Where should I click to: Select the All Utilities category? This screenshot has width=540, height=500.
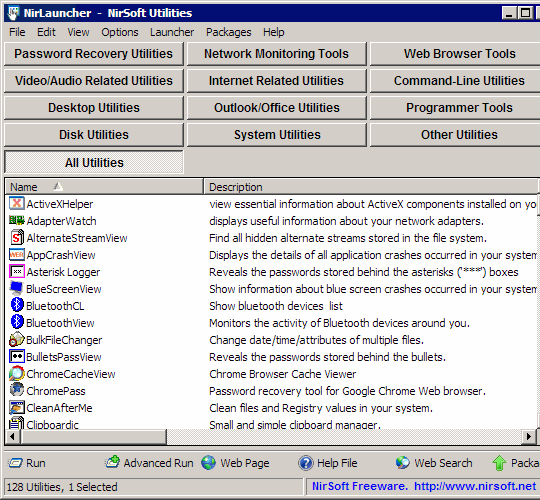click(x=94, y=162)
